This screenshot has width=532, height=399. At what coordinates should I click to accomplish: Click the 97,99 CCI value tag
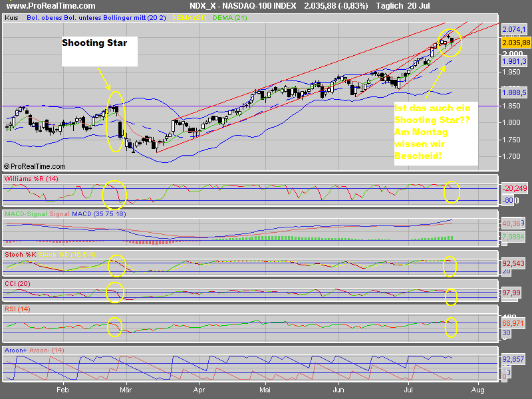(x=511, y=293)
